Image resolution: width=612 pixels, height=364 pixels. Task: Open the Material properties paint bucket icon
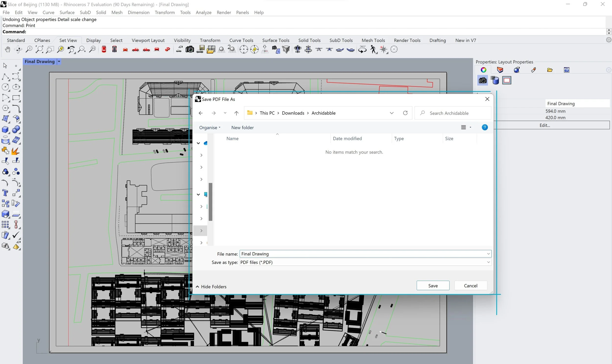(x=517, y=70)
